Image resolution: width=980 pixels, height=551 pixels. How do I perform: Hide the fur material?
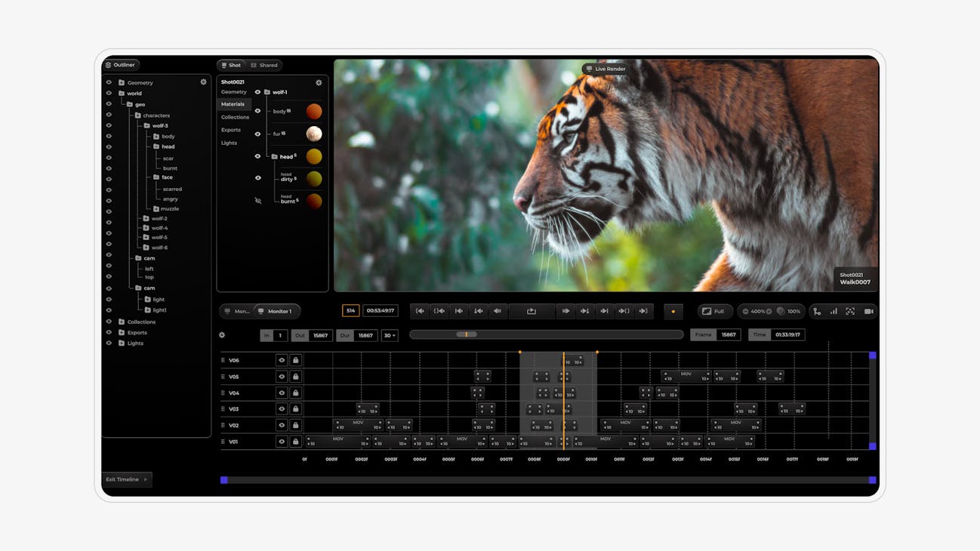coord(258,134)
